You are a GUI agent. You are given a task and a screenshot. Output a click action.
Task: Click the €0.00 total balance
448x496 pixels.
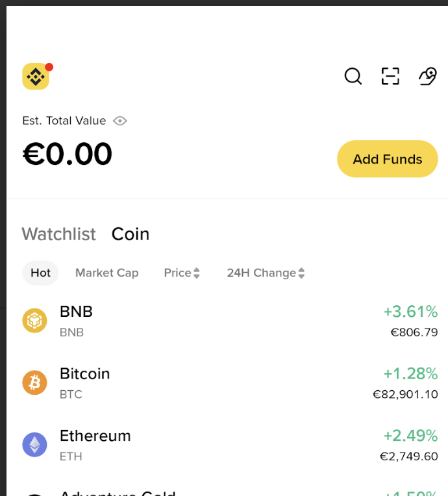click(68, 155)
